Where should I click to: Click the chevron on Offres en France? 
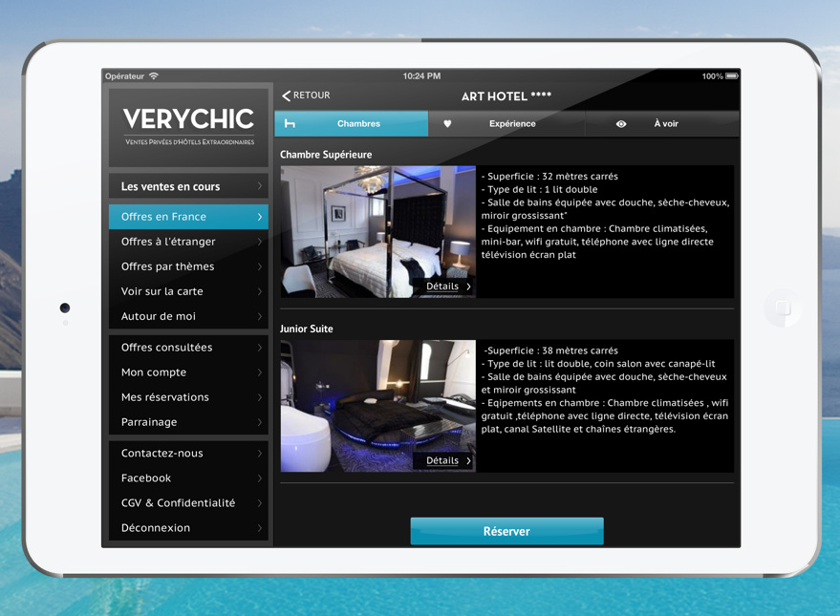260,217
